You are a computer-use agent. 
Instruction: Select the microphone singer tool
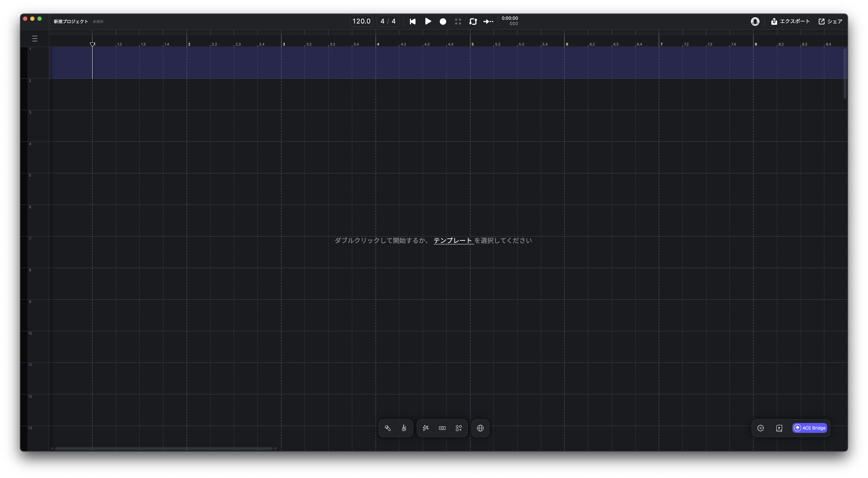[388, 428]
